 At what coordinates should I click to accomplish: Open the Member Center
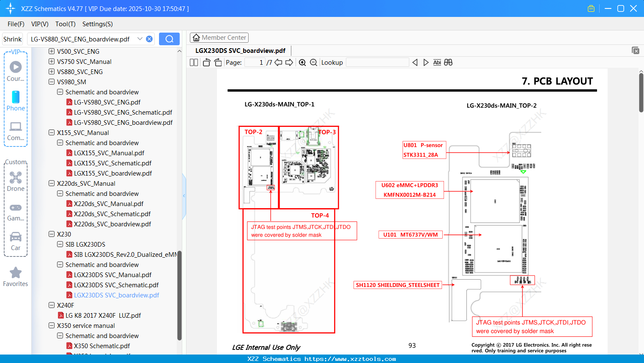pyautogui.click(x=219, y=37)
